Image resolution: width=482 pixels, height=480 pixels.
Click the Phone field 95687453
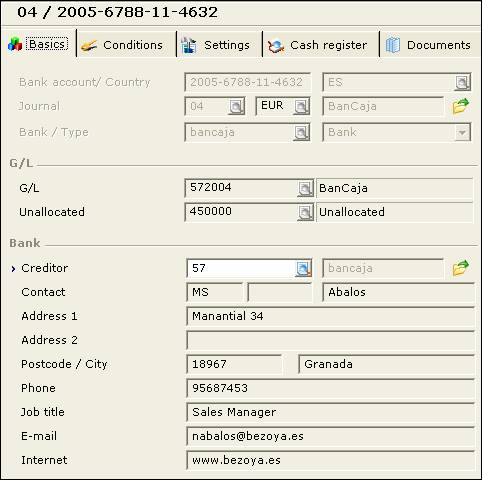pos(330,388)
